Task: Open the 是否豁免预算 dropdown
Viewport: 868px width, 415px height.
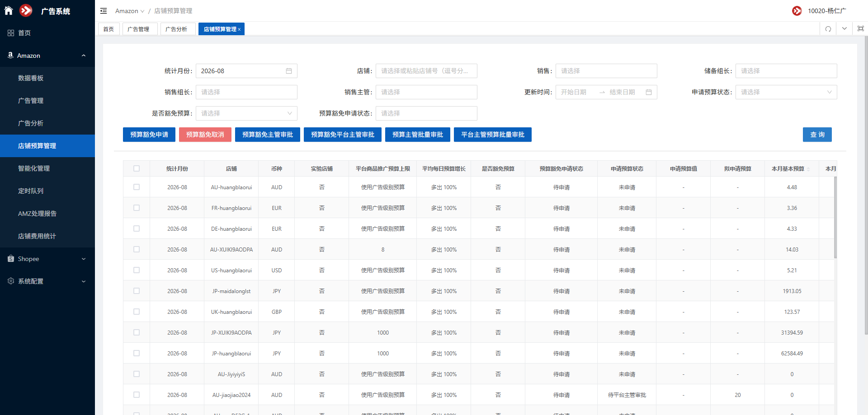Action: click(x=246, y=113)
